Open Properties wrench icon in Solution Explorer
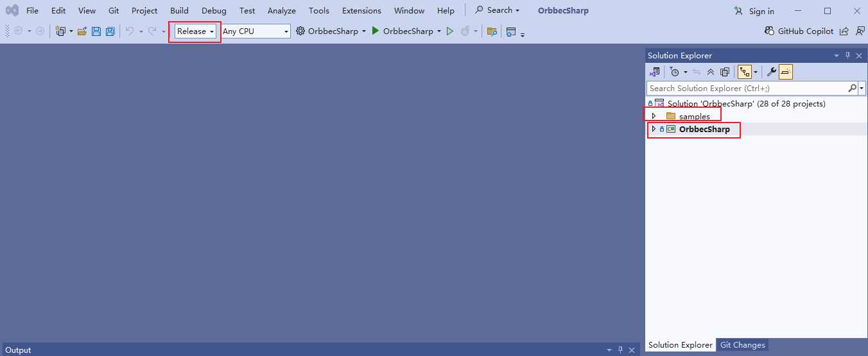Viewport: 868px width, 356px height. pyautogui.click(x=772, y=72)
